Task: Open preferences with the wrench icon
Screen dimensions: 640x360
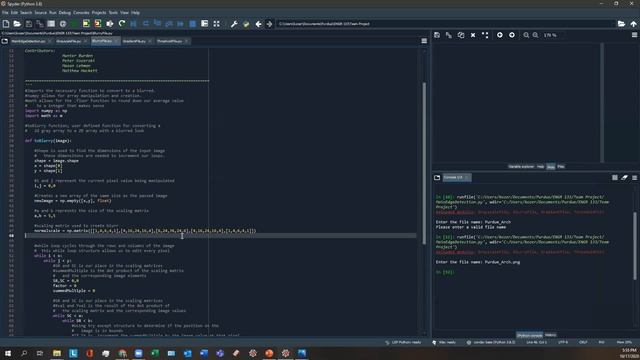Action: click(x=234, y=24)
